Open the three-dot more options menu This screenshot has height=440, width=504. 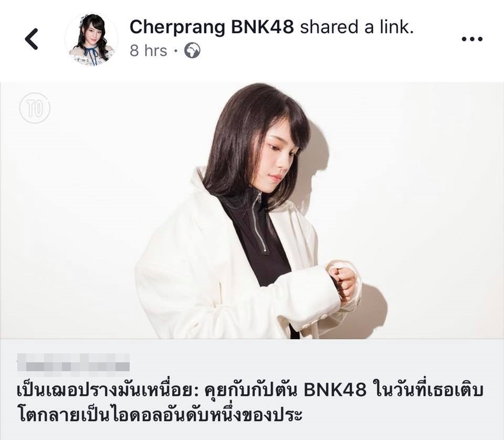click(x=472, y=39)
